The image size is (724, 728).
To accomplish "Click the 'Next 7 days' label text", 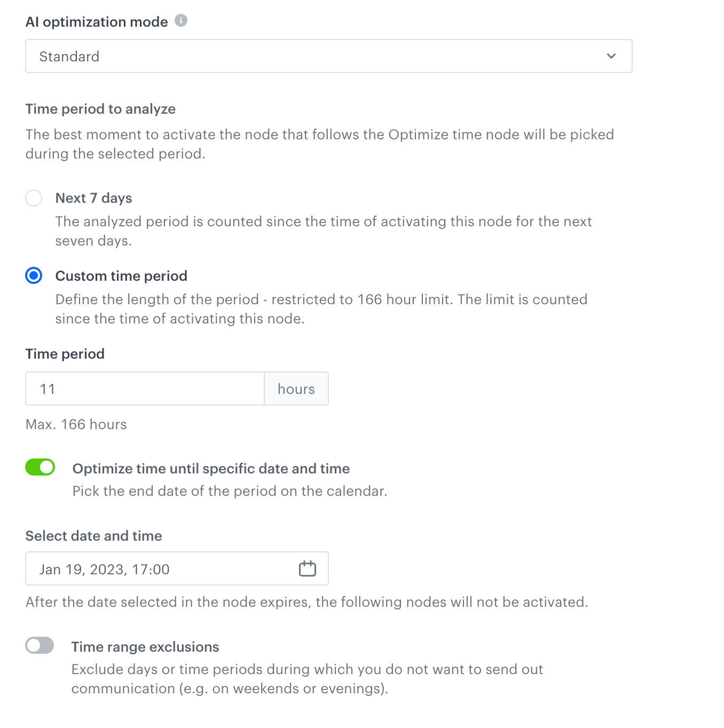I will click(93, 198).
